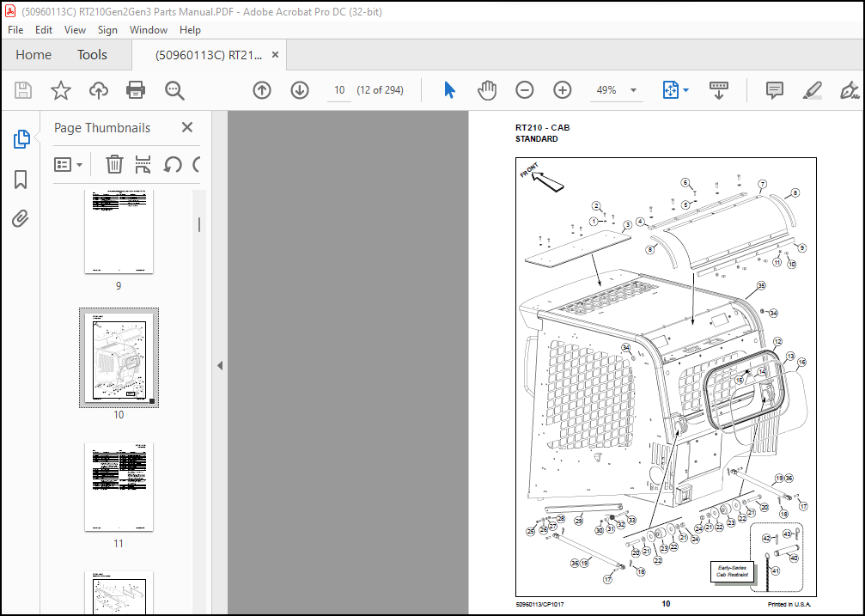This screenshot has height=616, width=865.
Task: Click the (12 of 294) page count text
Action: [x=380, y=90]
